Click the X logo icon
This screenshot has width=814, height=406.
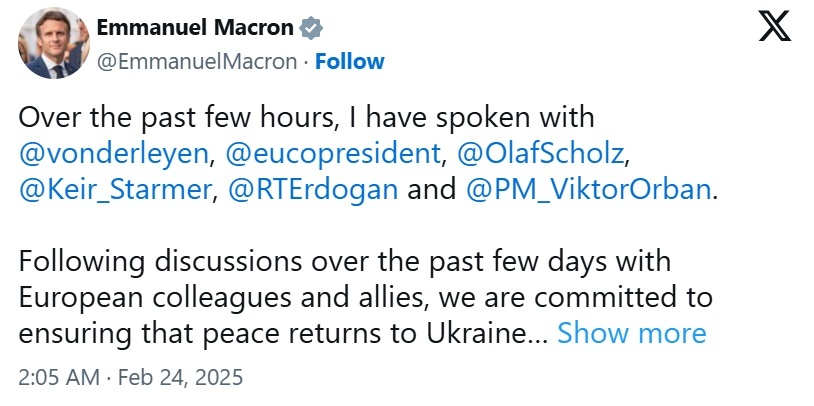click(x=775, y=28)
